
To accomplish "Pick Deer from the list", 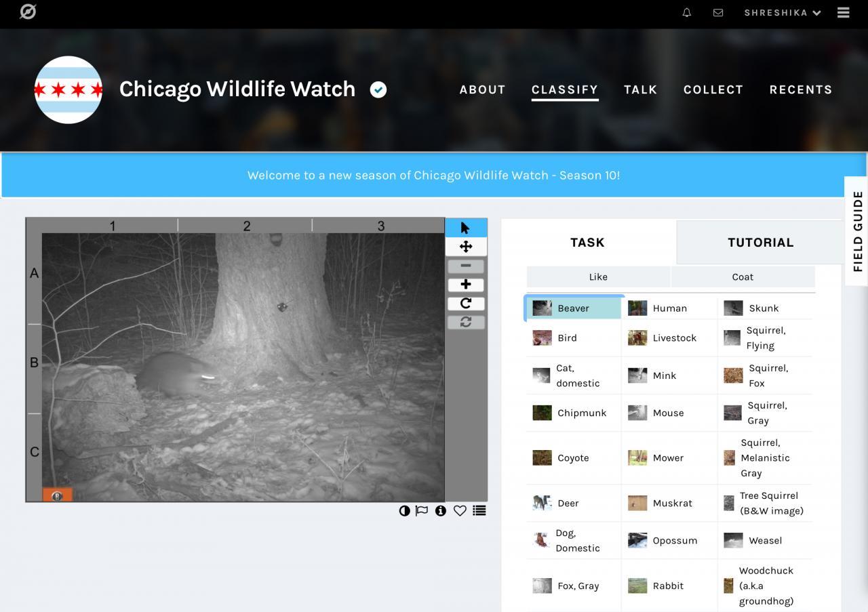I will [574, 503].
